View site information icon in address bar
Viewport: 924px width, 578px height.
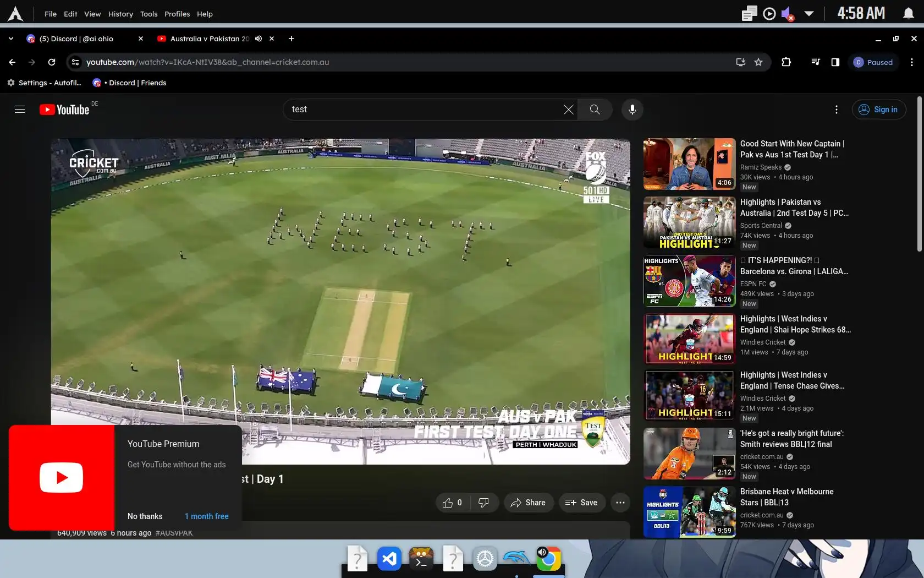tap(75, 62)
